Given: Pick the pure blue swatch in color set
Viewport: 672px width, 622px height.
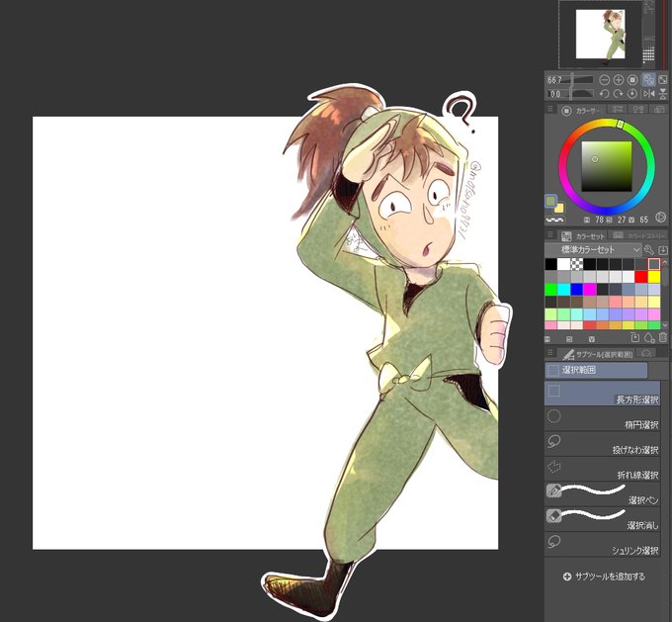Looking at the screenshot, I should pyautogui.click(x=577, y=290).
